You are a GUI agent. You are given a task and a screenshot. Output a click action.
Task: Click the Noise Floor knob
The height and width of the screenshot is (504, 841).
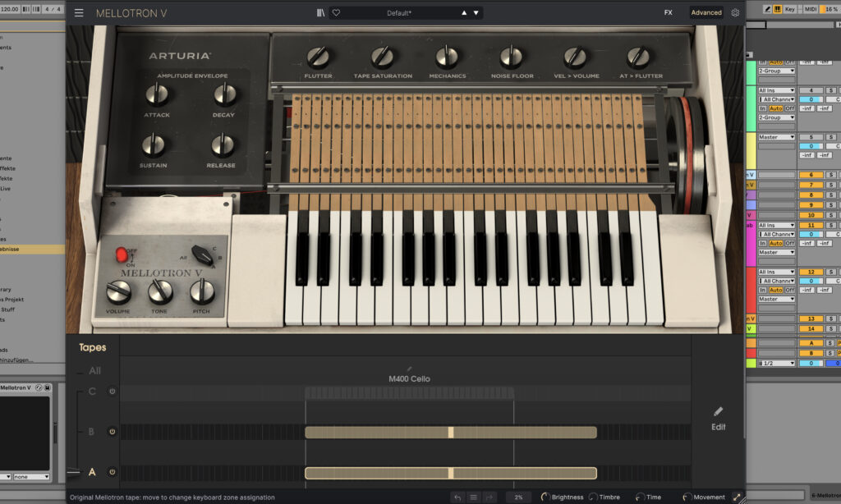(511, 57)
